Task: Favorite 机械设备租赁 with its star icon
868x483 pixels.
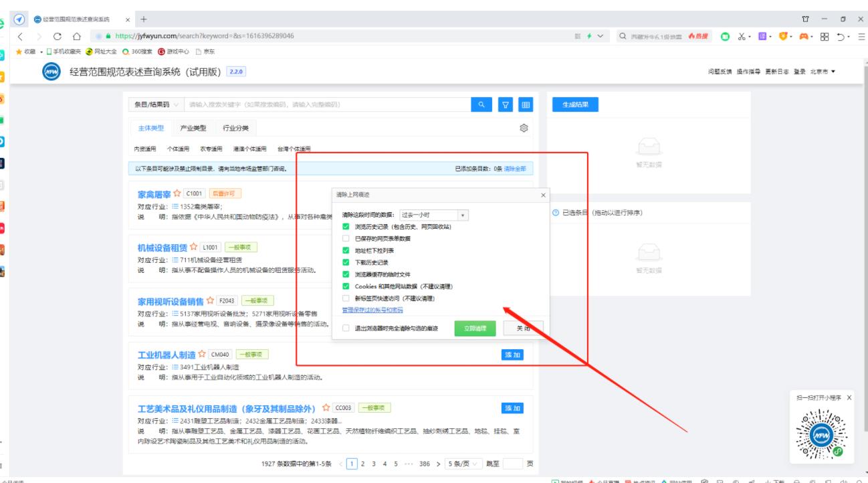Action: pyautogui.click(x=193, y=248)
